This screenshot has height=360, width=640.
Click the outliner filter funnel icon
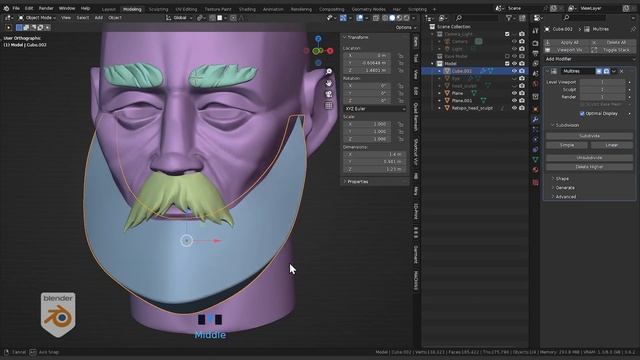pos(509,18)
